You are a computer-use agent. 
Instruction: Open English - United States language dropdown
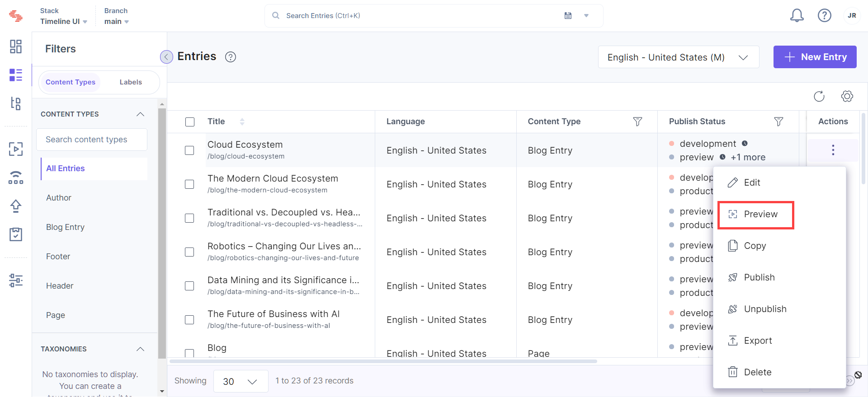(x=678, y=57)
